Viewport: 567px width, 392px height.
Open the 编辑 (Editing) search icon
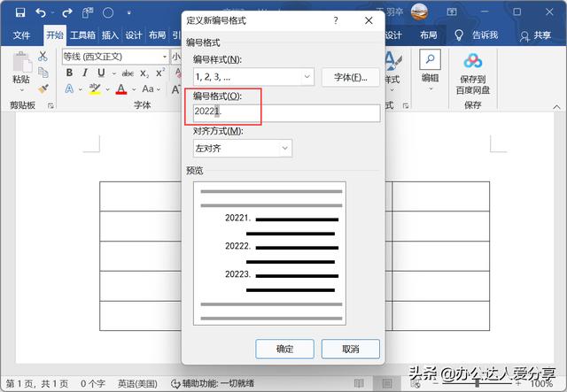pos(430,59)
